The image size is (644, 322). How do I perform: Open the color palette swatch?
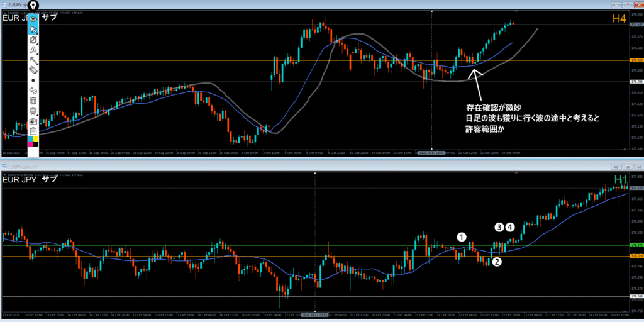(x=33, y=141)
